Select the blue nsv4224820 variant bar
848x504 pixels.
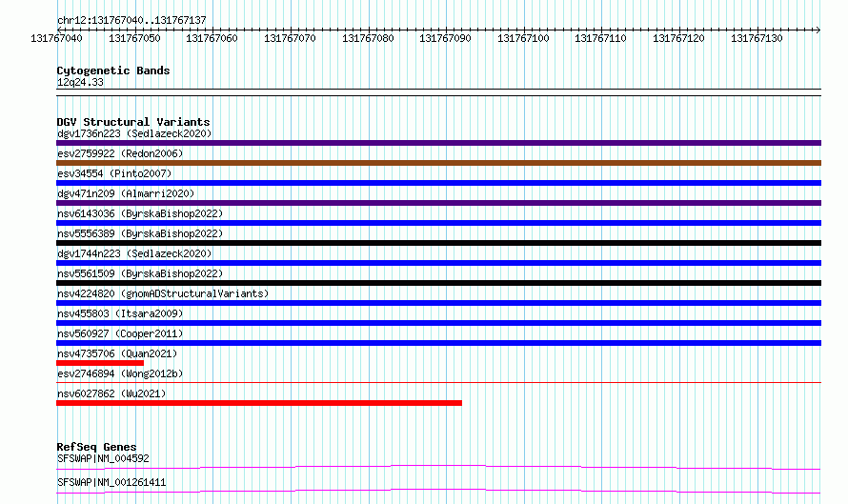[x=438, y=303]
